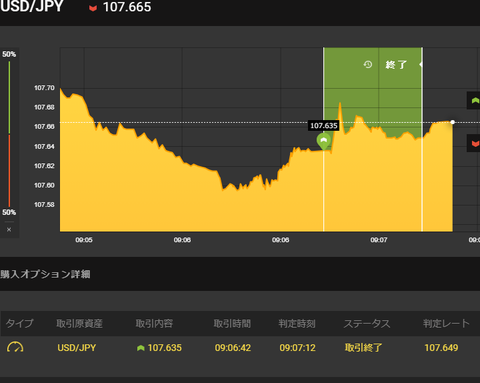Click the 購入オプション詳細 heading
The width and height of the screenshot is (480, 383).
pyautogui.click(x=45, y=274)
